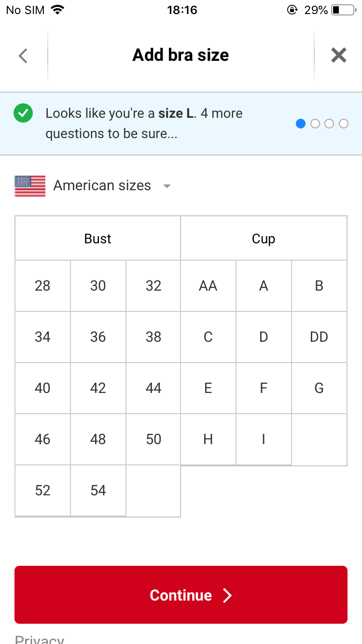
Task: Tap the American flag icon
Action: click(30, 186)
